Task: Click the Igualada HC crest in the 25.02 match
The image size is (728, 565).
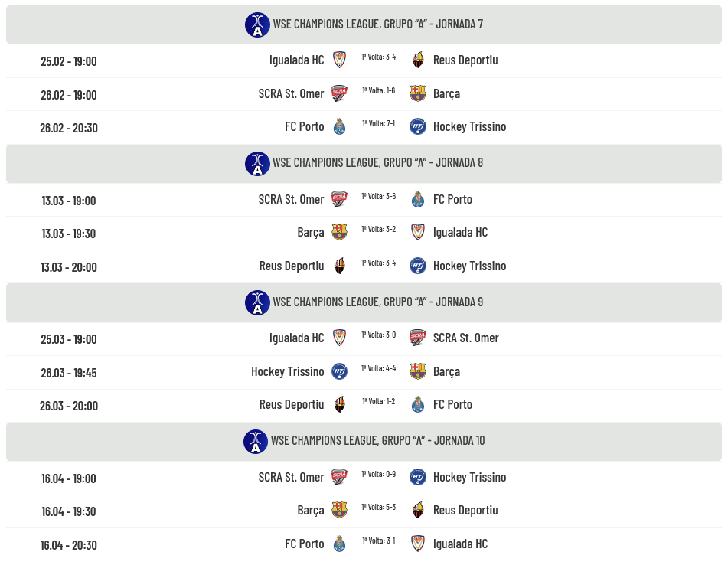Action: 339,60
